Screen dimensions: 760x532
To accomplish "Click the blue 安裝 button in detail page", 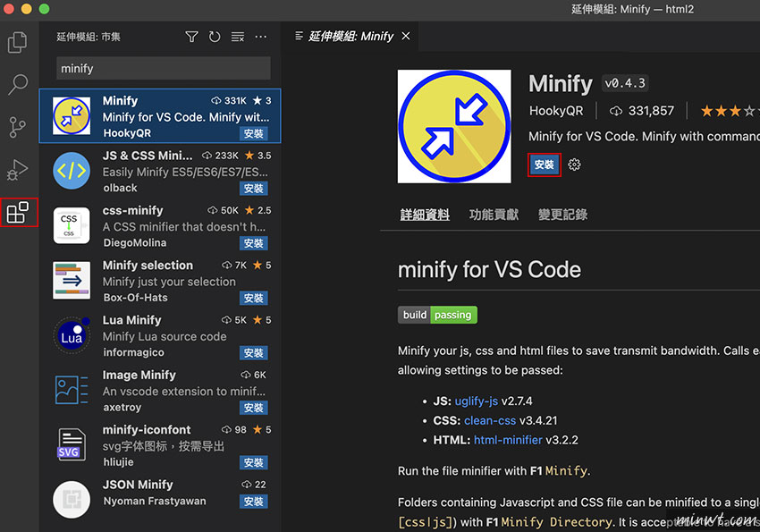I will pyautogui.click(x=544, y=165).
